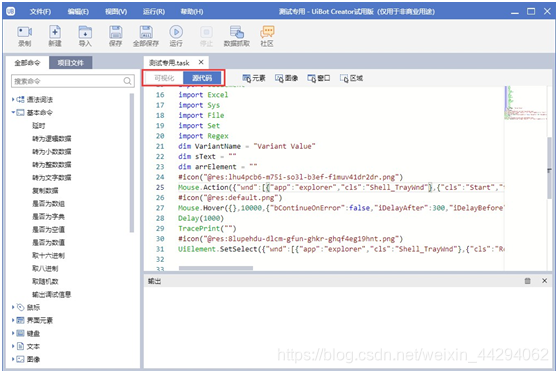Screen dimensions: 558x373
Task: Run the task with 运行 play icon
Action: coord(176,32)
